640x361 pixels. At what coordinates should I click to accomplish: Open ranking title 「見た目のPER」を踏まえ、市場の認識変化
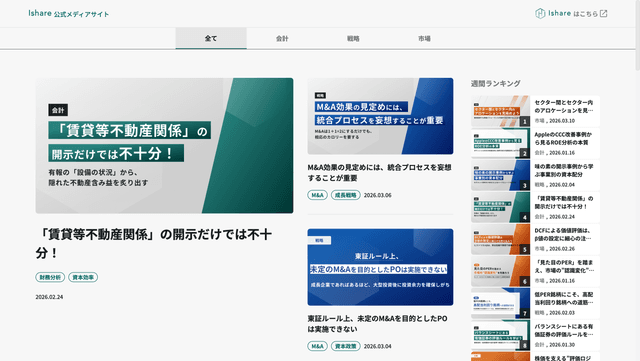point(564,266)
